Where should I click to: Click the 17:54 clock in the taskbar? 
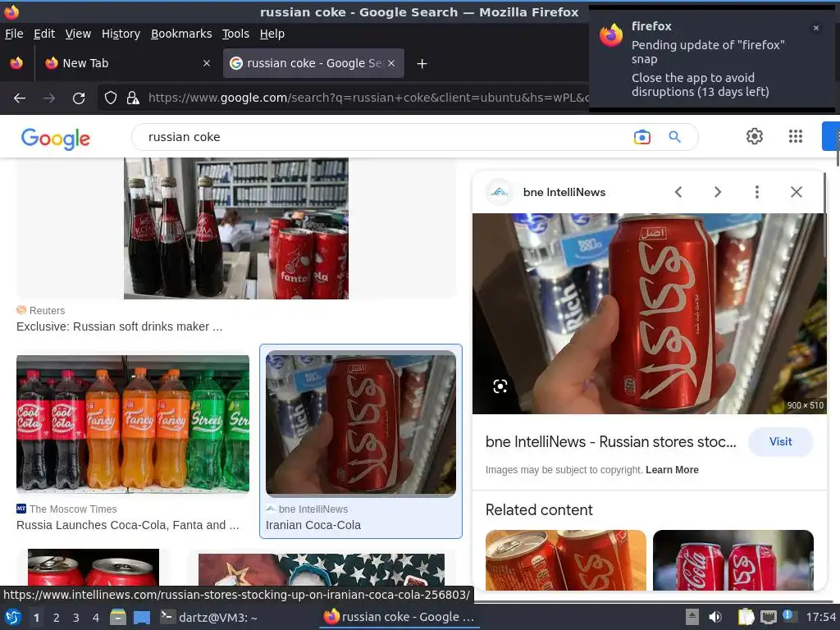821,618
